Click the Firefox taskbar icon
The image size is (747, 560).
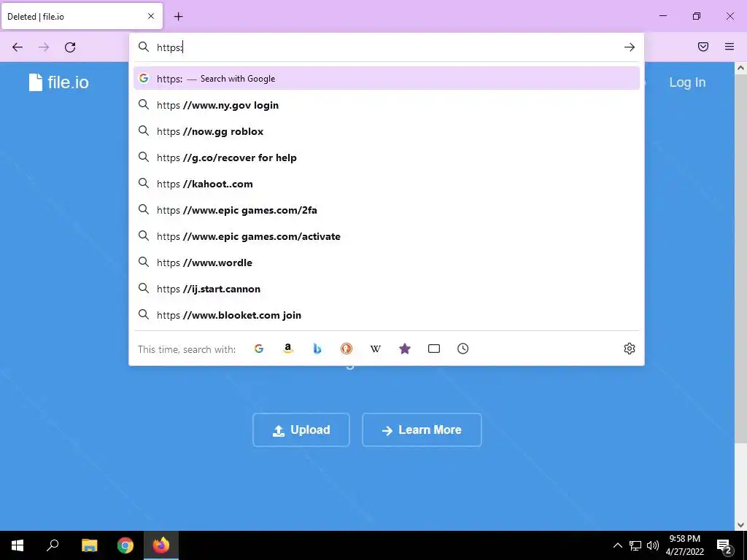[x=161, y=545]
